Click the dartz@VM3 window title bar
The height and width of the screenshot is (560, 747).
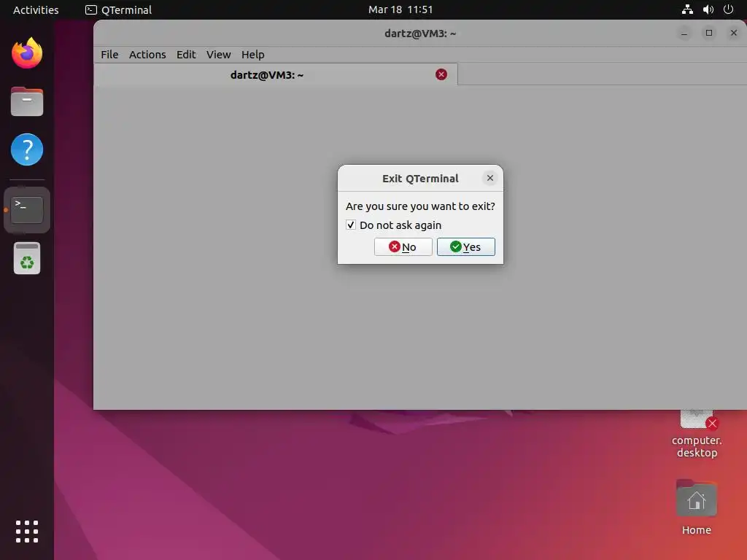coord(420,34)
